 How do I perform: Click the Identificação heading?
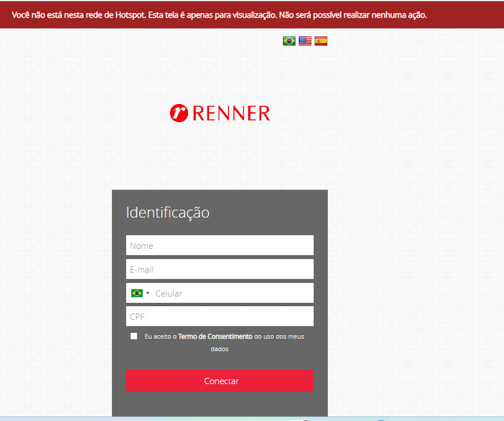point(168,212)
